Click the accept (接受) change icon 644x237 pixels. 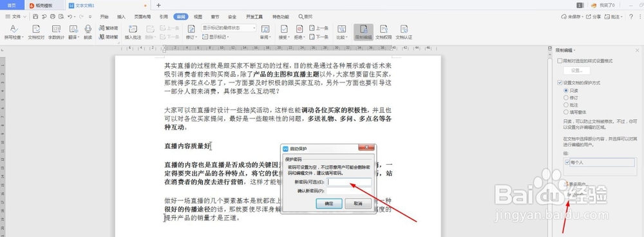click(x=284, y=29)
